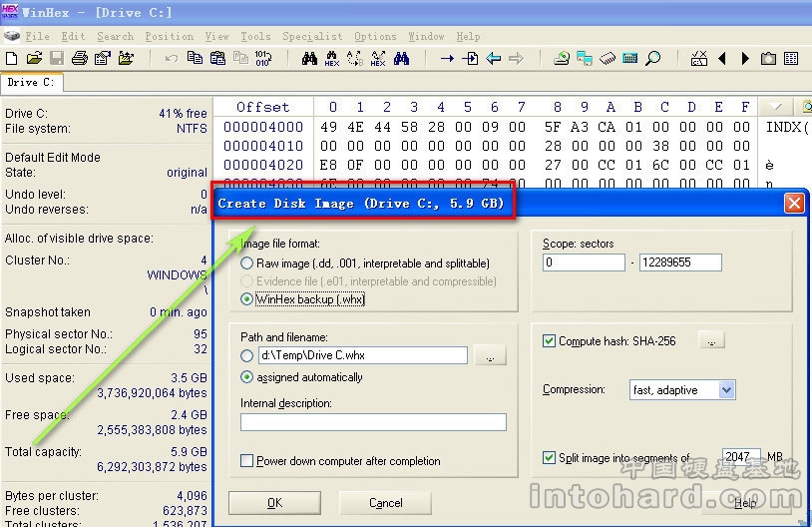Browse for path with the ... button
Screen dimensions: 812x527
(x=490, y=355)
